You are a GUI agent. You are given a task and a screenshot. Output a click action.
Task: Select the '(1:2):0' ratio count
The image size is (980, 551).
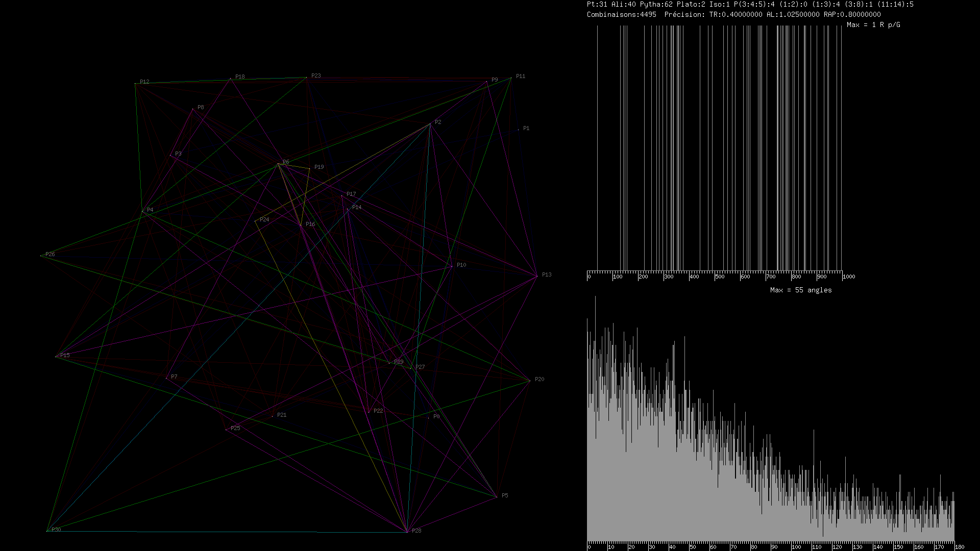[x=793, y=4]
